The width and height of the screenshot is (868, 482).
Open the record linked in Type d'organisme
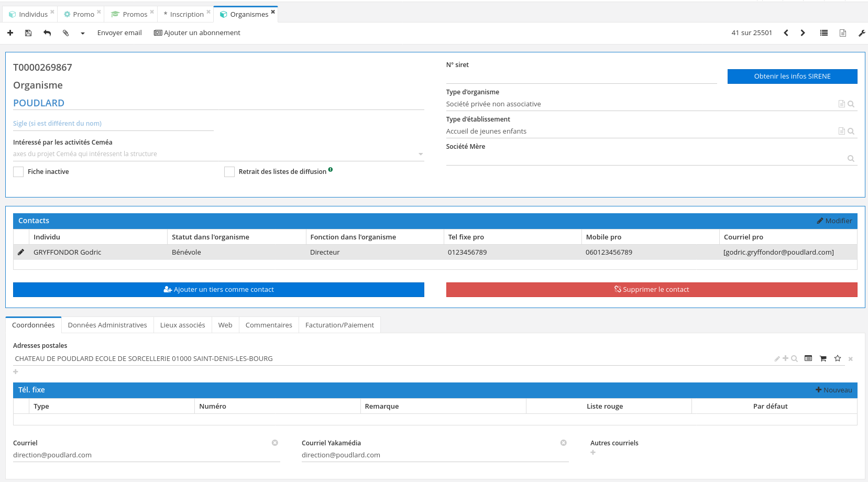[842, 104]
